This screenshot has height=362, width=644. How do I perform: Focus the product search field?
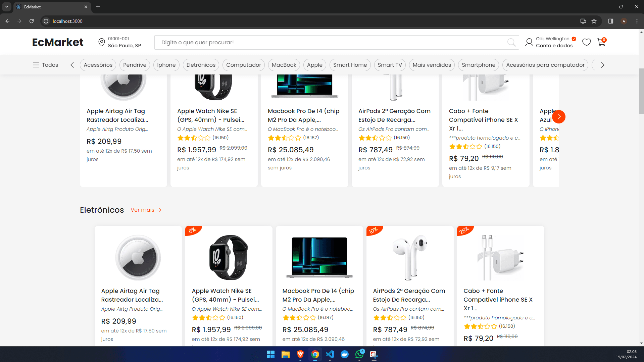click(337, 42)
